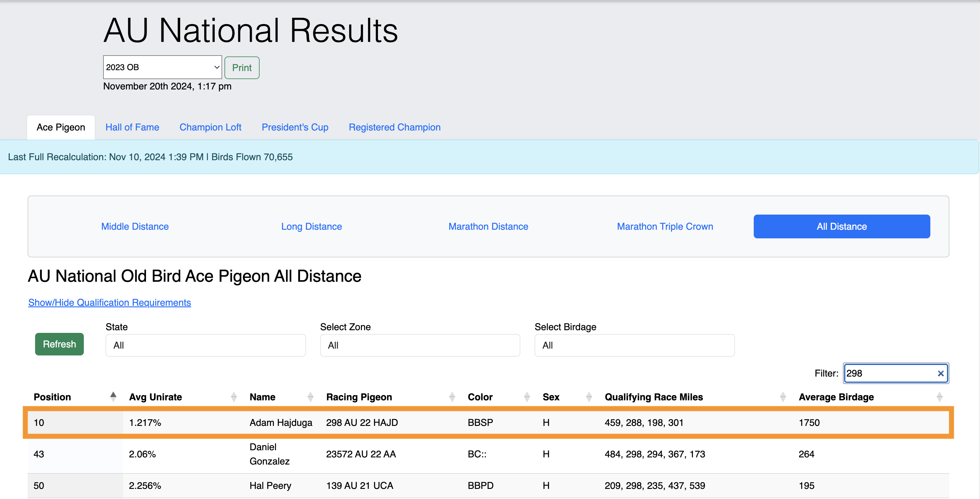This screenshot has width=980, height=499.
Task: Click the Last Full Recalculation banner text
Action: pos(150,157)
